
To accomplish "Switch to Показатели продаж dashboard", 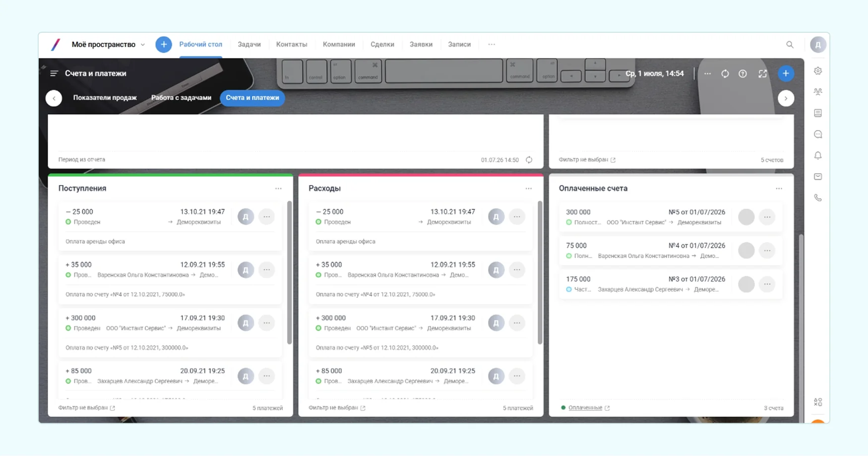I will (x=105, y=98).
